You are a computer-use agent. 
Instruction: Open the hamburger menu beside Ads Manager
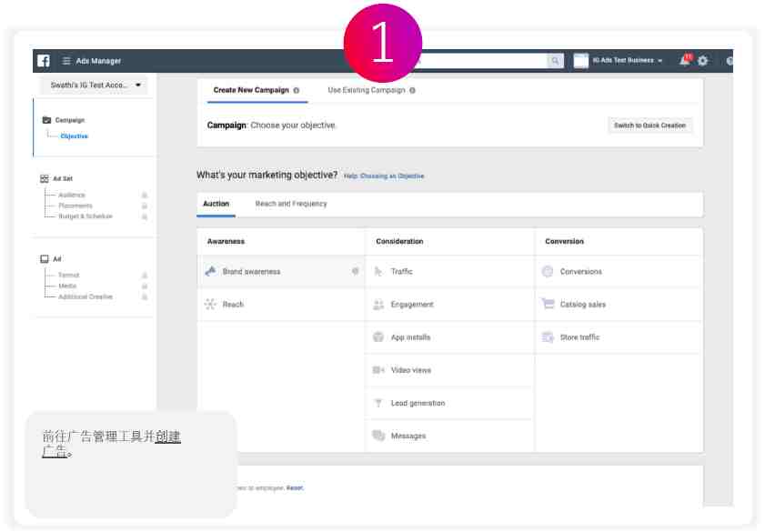point(66,60)
